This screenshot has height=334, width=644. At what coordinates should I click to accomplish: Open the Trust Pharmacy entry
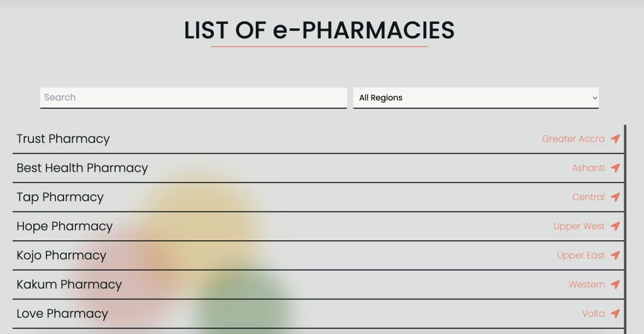click(318, 139)
